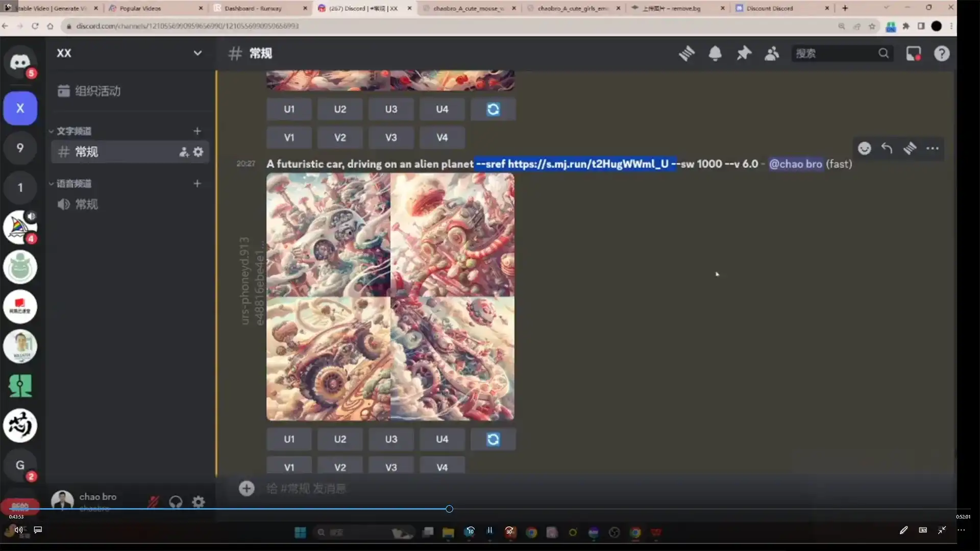Open Discord Help via question mark icon
Screen dimensions: 980x551
click(942, 53)
